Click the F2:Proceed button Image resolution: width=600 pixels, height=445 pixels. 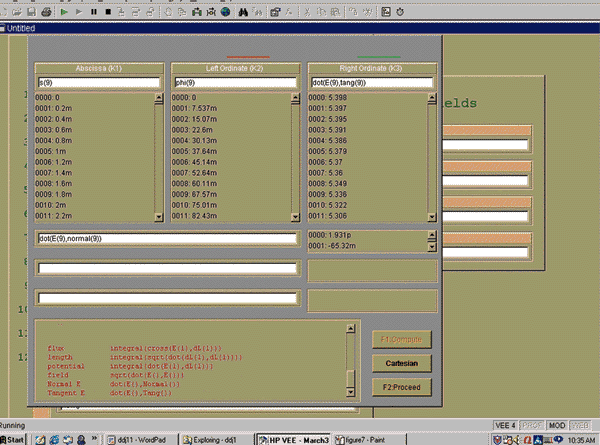[x=401, y=386]
